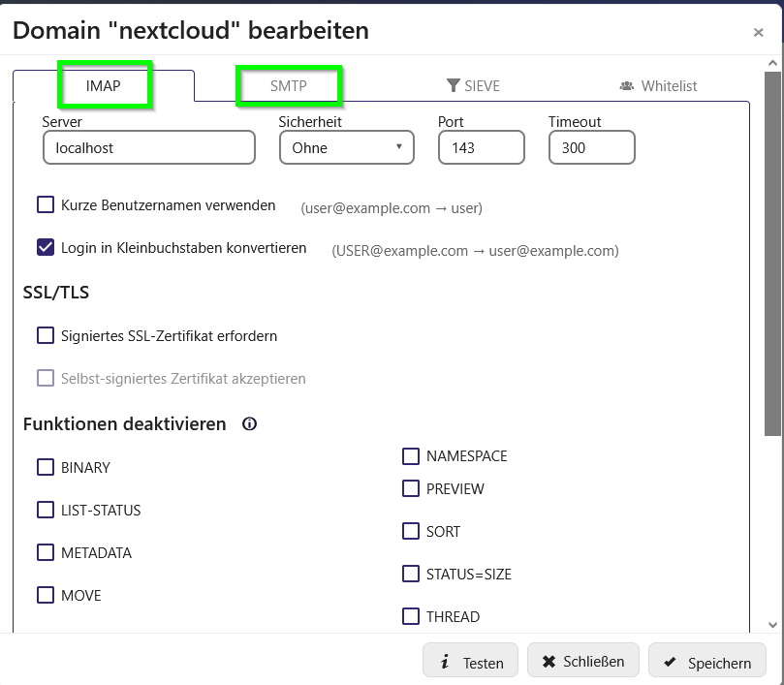Click the info icon beside Funktionen deaktivieren
Image resolution: width=784 pixels, height=685 pixels.
pyautogui.click(x=249, y=424)
